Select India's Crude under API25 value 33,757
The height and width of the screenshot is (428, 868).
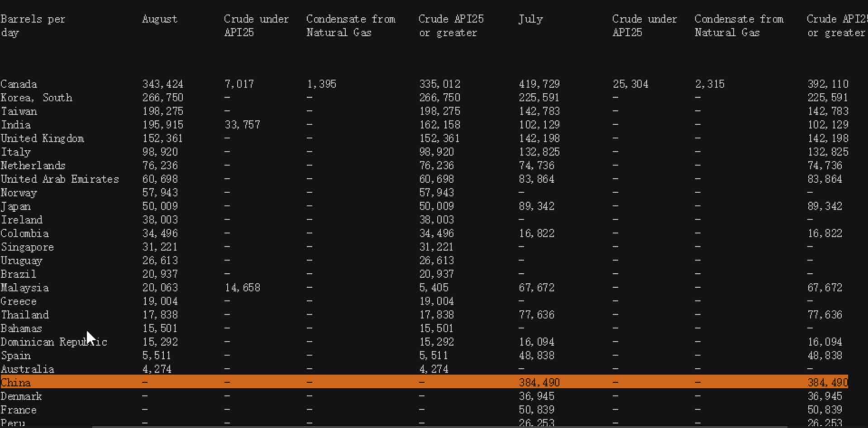click(x=242, y=125)
